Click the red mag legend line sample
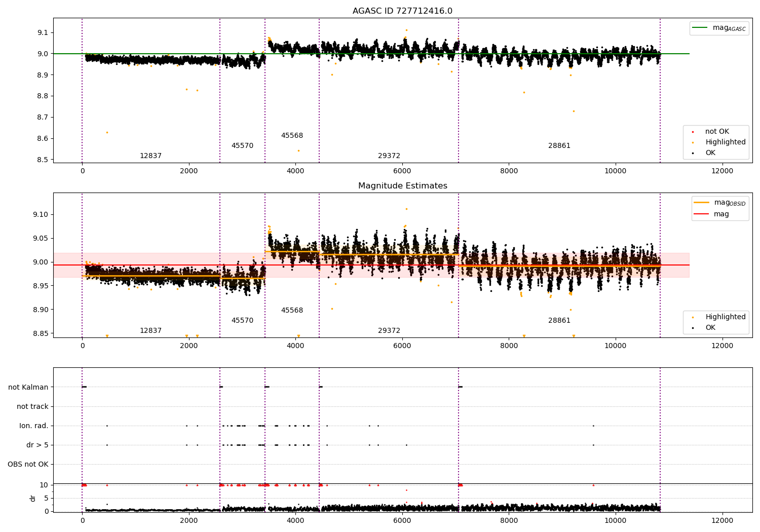Image resolution: width=760 pixels, height=532 pixels. click(x=701, y=214)
